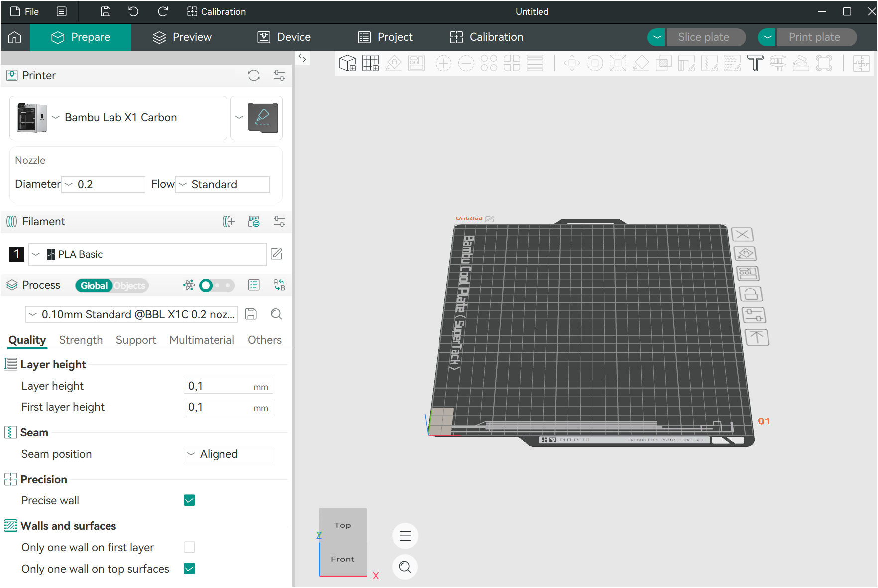This screenshot has width=878, height=588.
Task: Go to the Home icon
Action: point(15,37)
